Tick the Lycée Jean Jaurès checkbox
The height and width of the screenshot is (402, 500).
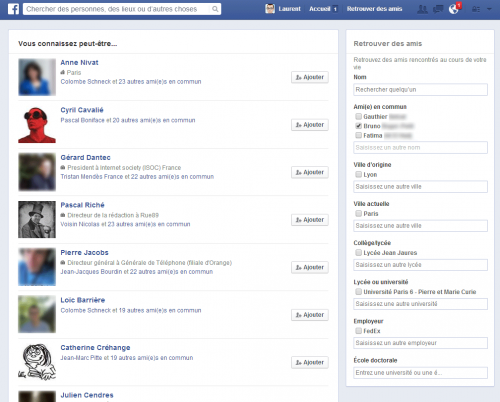[358, 252]
